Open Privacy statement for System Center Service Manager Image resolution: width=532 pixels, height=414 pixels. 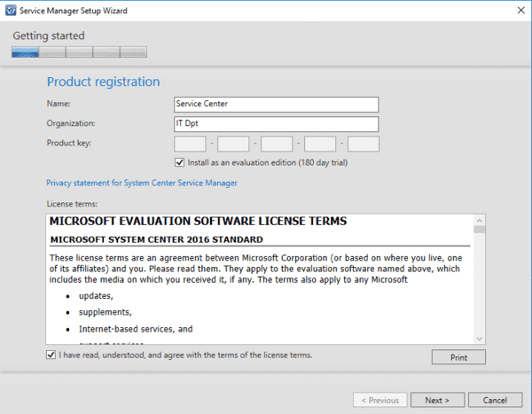pos(142,183)
